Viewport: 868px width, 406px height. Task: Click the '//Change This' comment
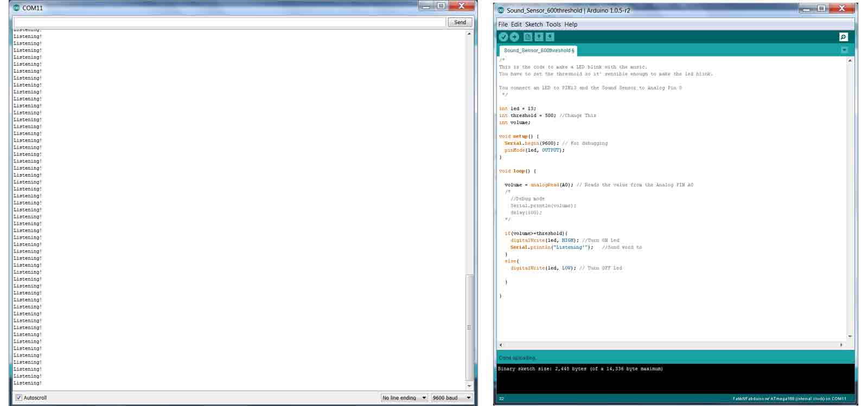coord(578,115)
